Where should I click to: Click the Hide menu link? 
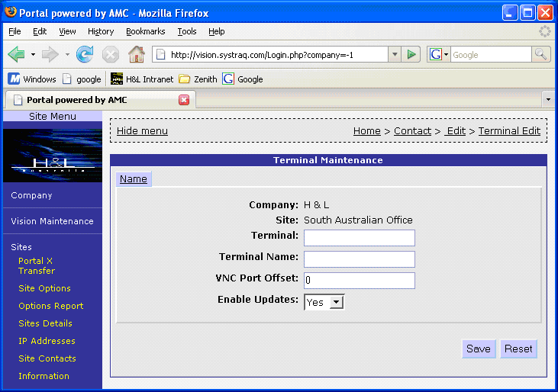click(142, 130)
